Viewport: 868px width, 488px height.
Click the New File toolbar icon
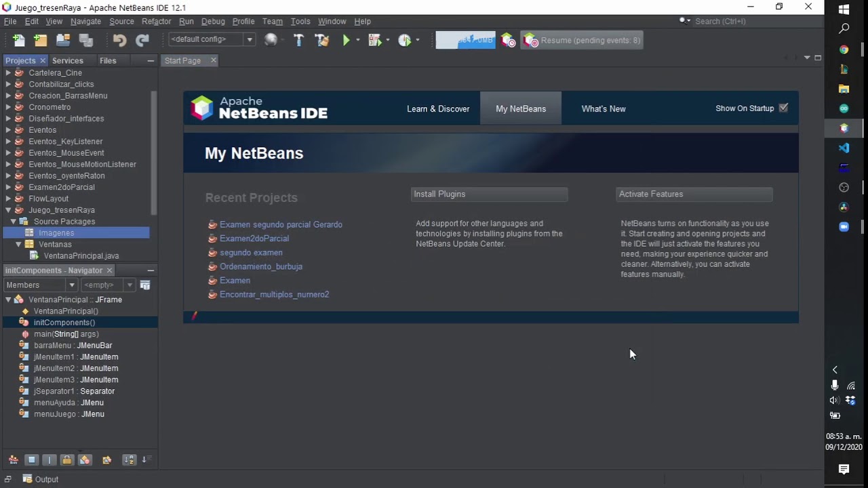[18, 40]
